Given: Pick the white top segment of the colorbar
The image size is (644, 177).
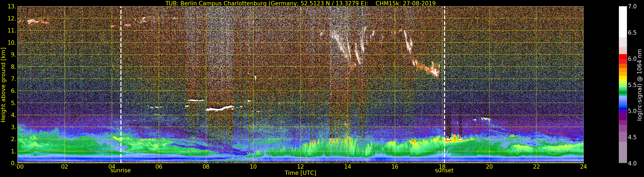Looking at the screenshot, I should tap(623, 22).
